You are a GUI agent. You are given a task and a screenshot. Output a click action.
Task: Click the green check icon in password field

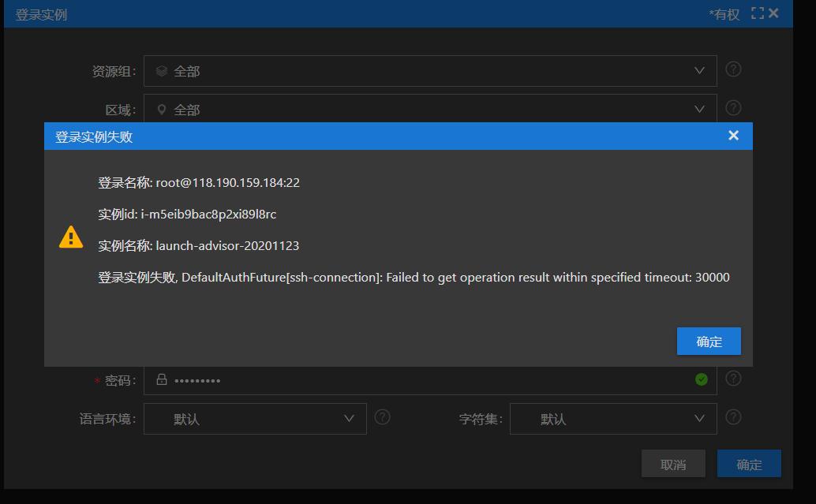click(x=702, y=379)
